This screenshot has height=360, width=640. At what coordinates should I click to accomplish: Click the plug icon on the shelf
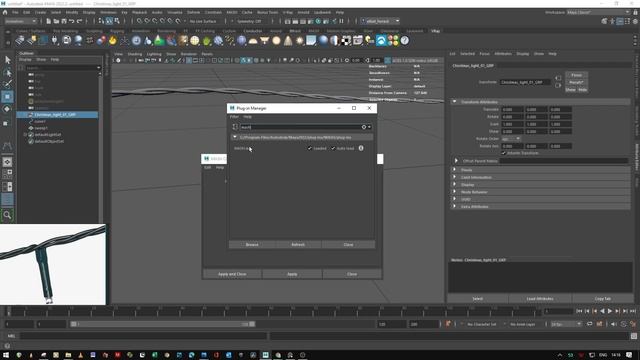coord(55,40)
